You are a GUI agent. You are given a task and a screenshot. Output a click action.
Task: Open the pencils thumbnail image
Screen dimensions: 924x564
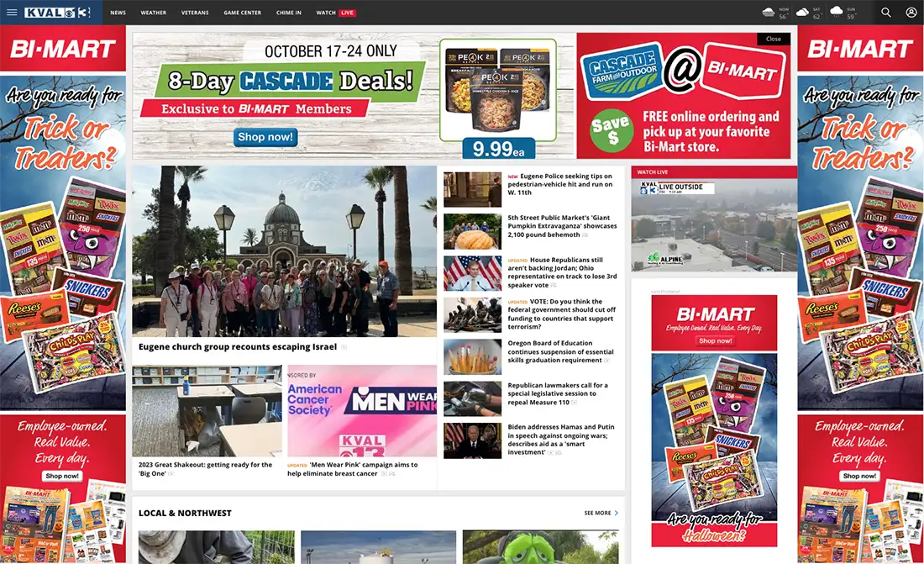click(473, 357)
